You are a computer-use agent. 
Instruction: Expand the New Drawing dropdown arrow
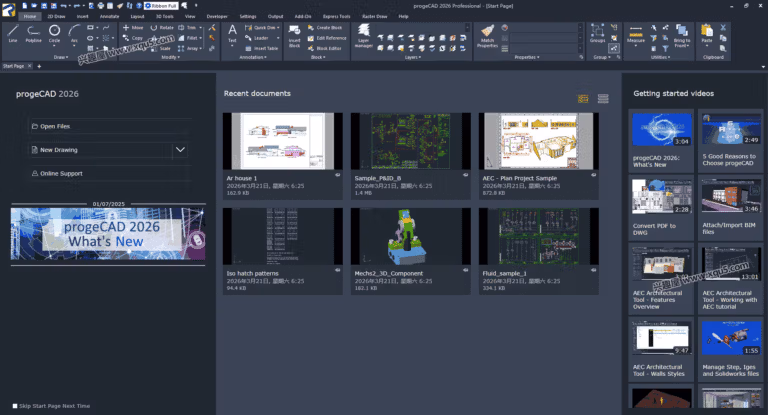[180, 149]
